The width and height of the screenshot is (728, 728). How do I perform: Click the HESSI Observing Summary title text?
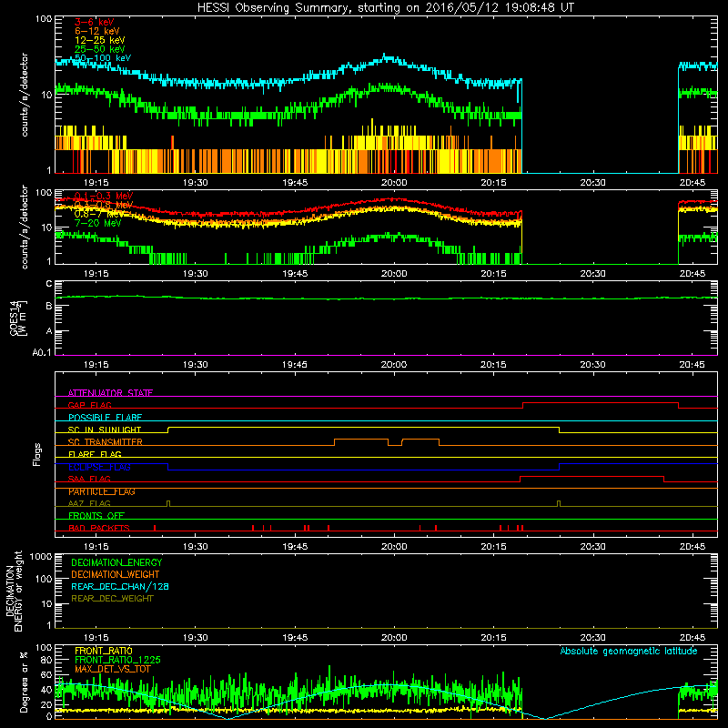385,8
